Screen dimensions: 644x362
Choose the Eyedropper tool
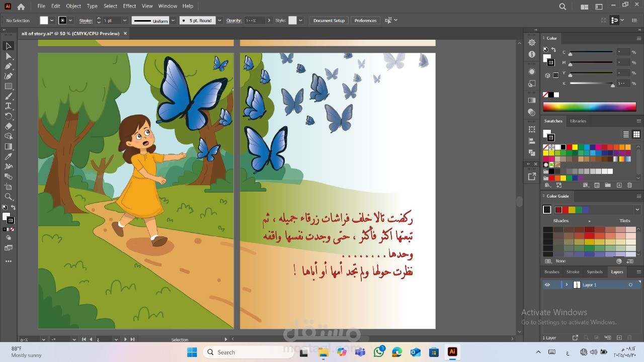point(9,156)
